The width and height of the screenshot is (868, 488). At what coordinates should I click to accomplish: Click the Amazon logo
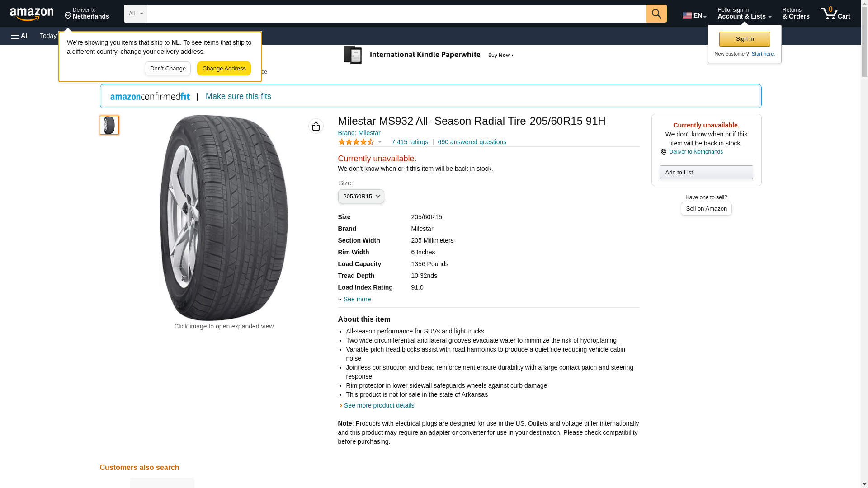point(32,14)
